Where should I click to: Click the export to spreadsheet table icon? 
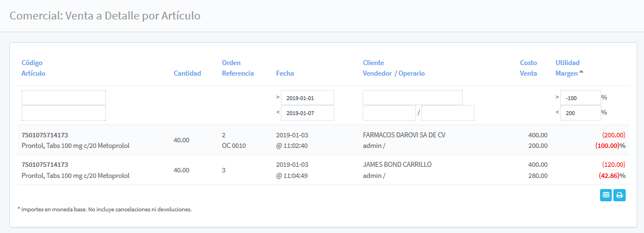[606, 195]
